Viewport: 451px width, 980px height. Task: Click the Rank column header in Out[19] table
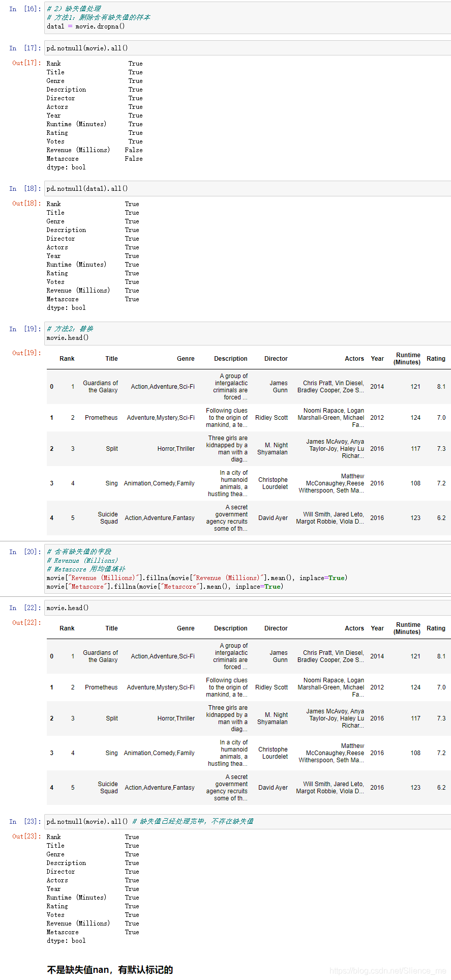pos(67,359)
